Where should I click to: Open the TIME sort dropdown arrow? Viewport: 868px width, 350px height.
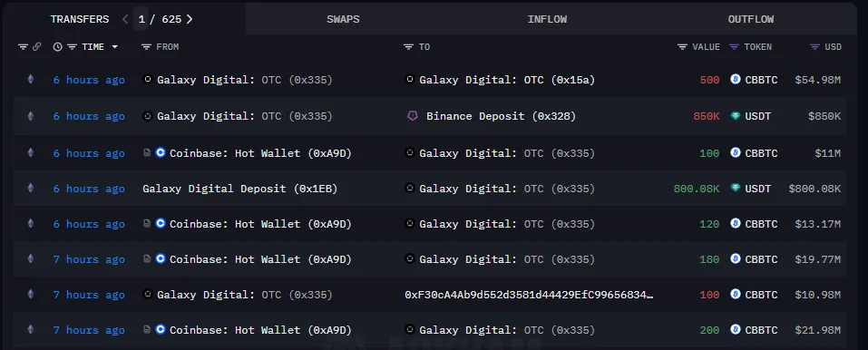pos(115,47)
